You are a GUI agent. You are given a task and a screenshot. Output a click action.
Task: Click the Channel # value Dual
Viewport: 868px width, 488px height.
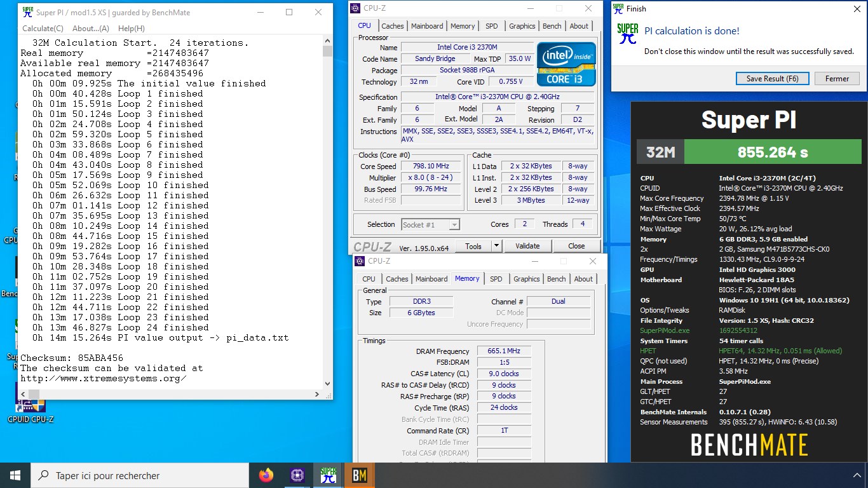[x=559, y=301]
